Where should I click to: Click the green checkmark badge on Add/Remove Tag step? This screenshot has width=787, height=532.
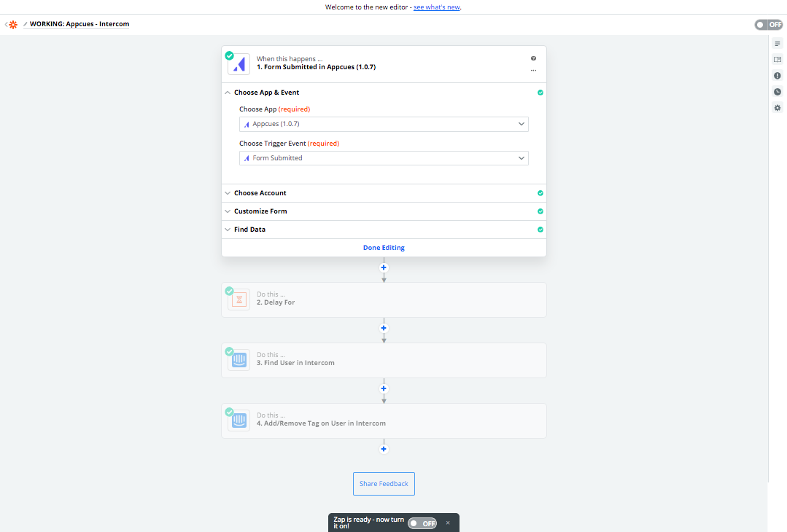tap(229, 412)
